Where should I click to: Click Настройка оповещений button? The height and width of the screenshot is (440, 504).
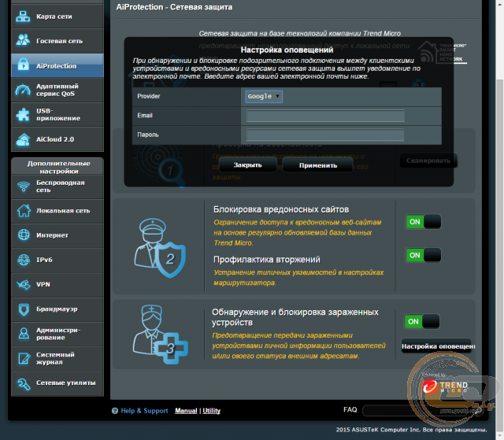(436, 346)
